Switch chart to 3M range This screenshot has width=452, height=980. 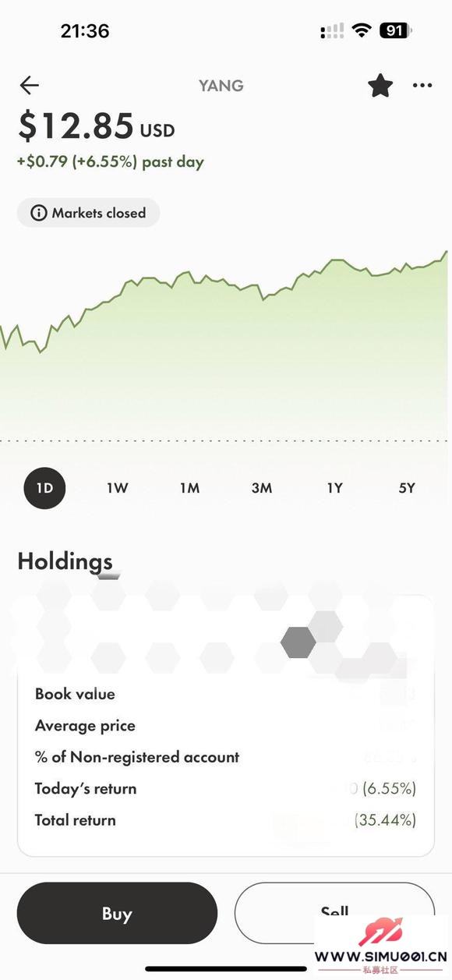pos(262,488)
